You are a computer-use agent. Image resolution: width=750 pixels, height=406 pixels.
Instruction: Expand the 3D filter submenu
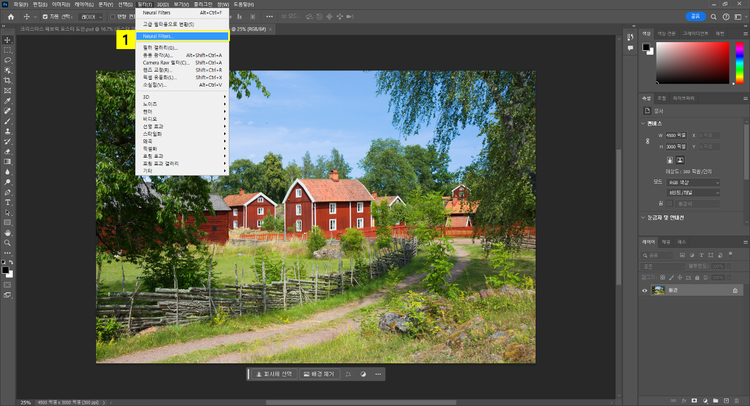182,97
